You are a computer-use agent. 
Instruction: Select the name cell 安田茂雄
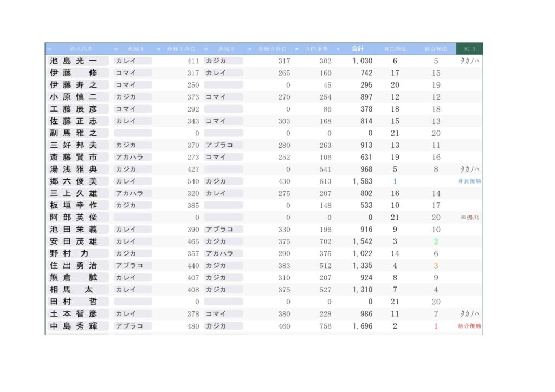coord(74,241)
